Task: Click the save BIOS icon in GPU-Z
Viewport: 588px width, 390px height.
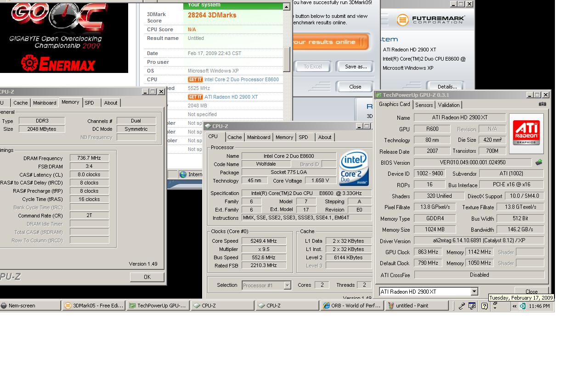Action: point(539,162)
